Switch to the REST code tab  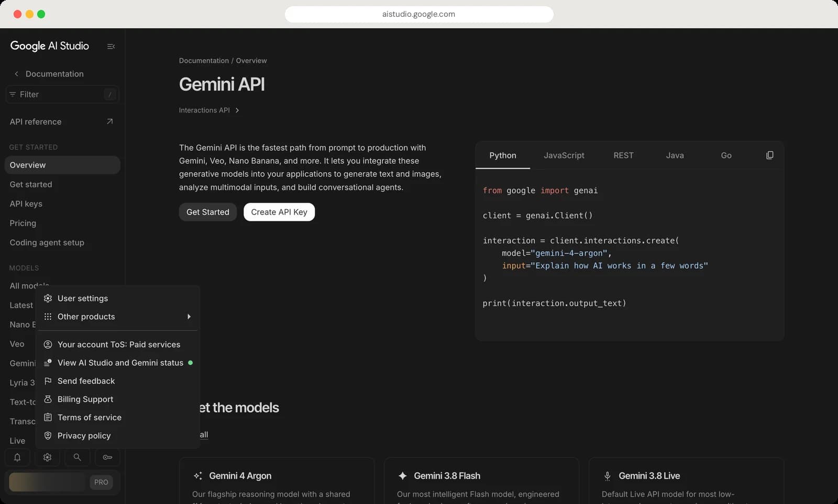click(623, 155)
